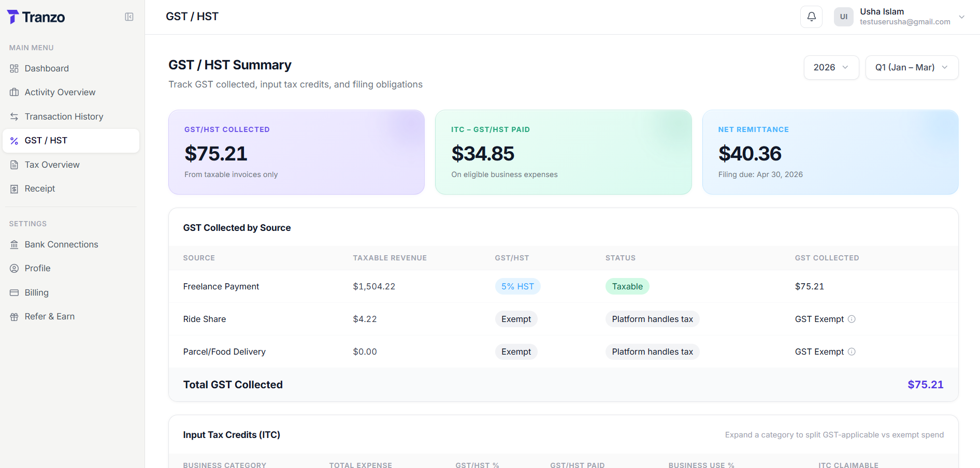Click the Billing card icon

pos(15,292)
